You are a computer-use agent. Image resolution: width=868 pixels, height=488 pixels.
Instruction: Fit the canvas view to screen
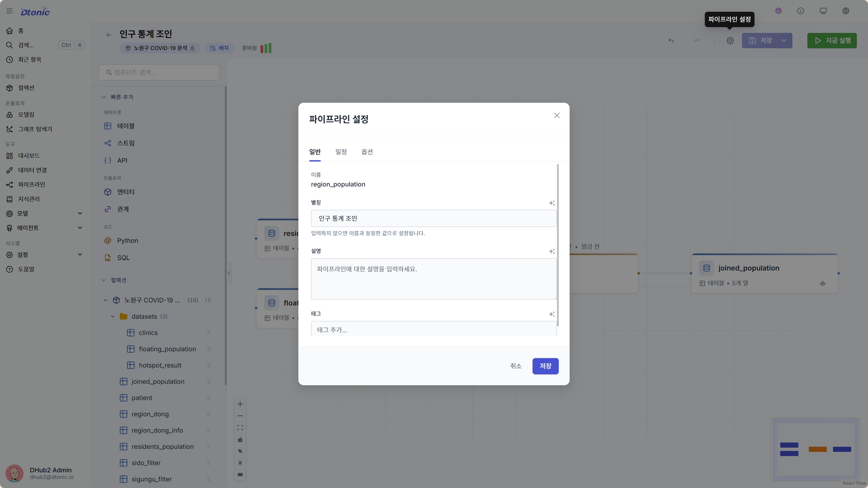coord(240,428)
